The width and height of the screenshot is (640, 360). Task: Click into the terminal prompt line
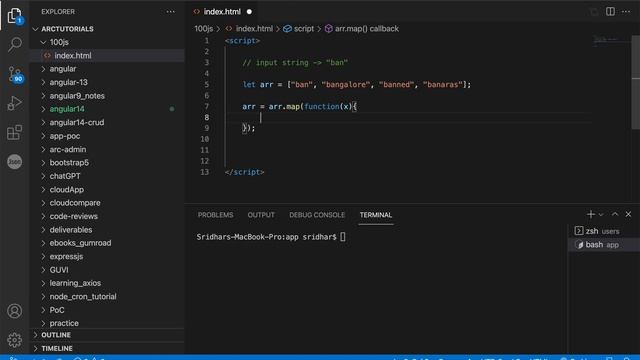271,237
